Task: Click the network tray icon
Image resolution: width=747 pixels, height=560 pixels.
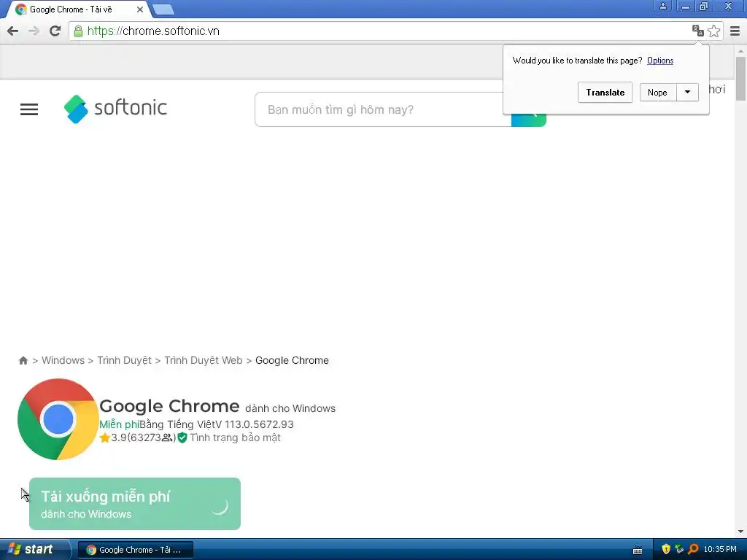Action: [x=679, y=549]
